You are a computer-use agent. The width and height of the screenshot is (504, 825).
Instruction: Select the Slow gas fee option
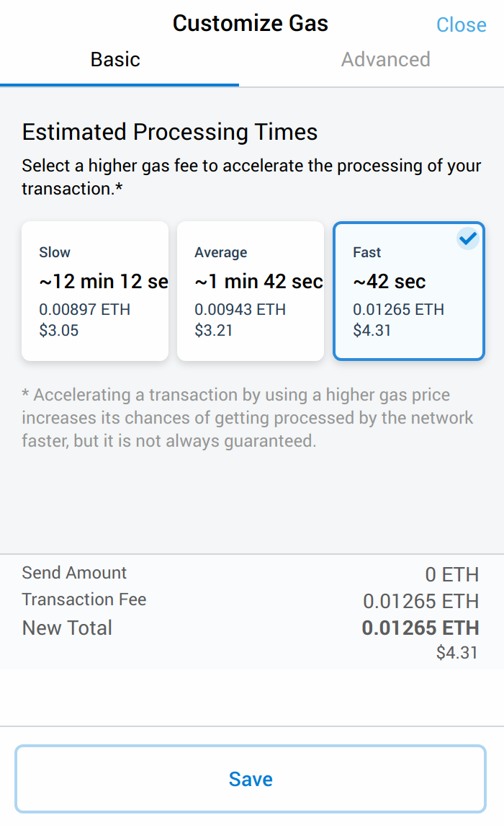coord(95,291)
